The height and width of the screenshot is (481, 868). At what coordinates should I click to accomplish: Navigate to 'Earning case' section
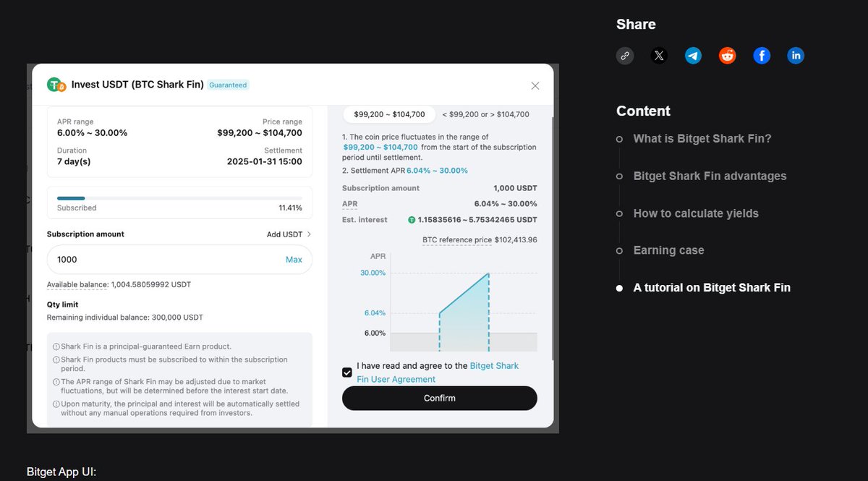coord(668,250)
